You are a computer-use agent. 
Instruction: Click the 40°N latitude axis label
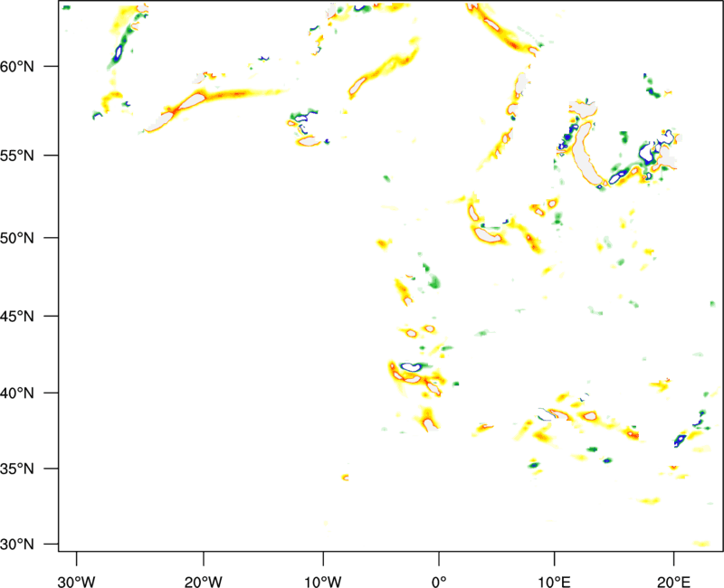coord(17,393)
